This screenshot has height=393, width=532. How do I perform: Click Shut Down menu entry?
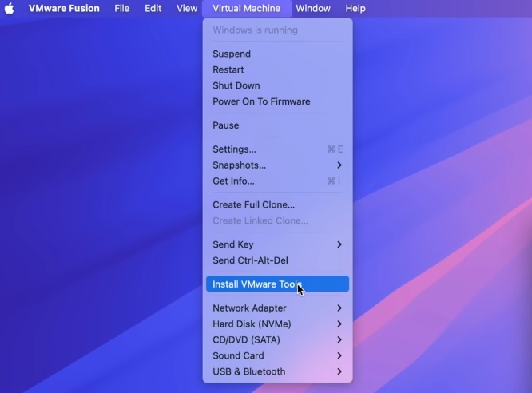click(236, 85)
